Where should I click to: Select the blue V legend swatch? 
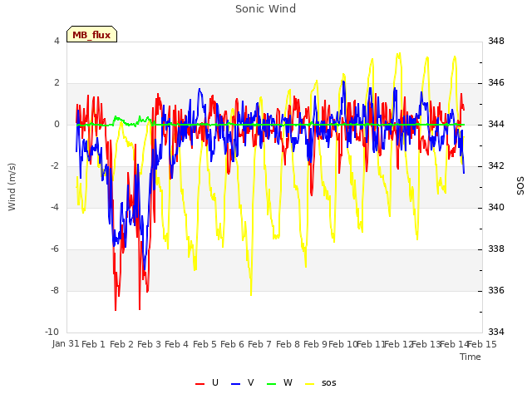[235, 383]
